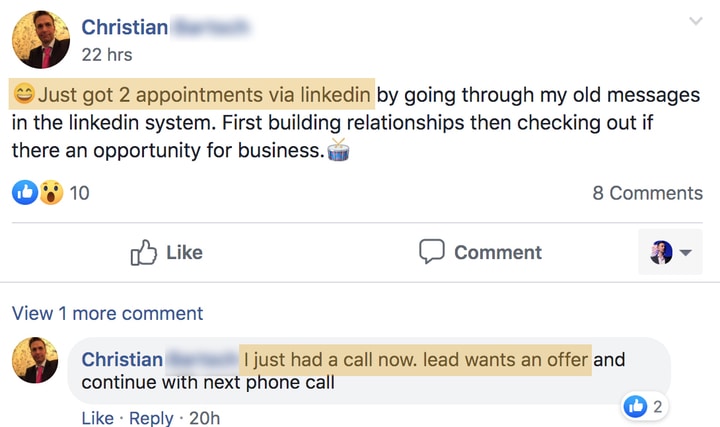Click the grinning emoji starting the post
This screenshot has width=720, height=427.
coord(23,95)
